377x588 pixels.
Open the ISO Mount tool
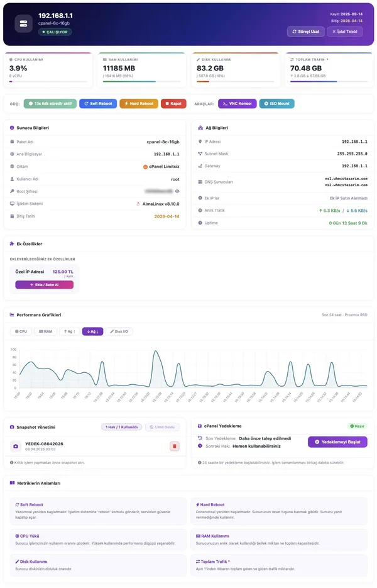[x=276, y=103]
